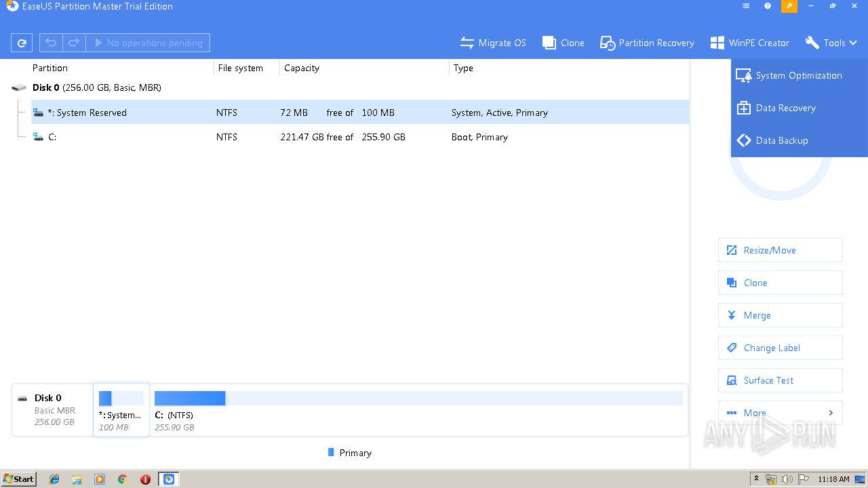Click the Data Recovery plus-box icon
Image resolution: width=868 pixels, height=488 pixels.
(744, 108)
